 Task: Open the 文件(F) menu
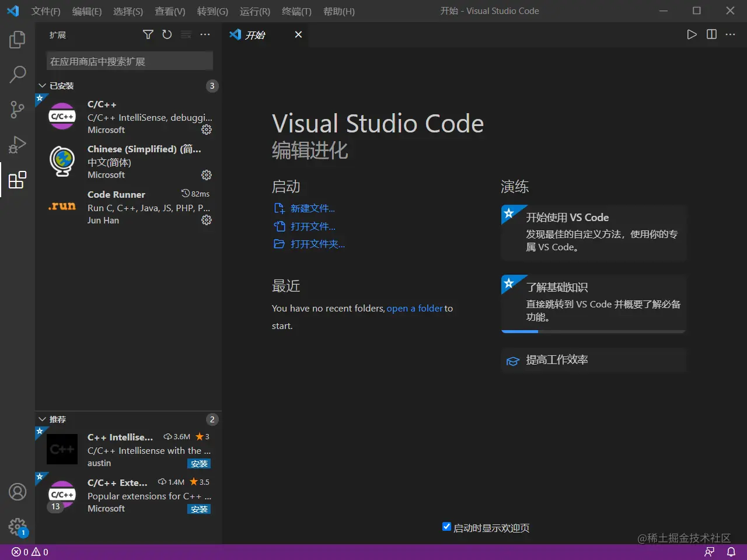46,11
